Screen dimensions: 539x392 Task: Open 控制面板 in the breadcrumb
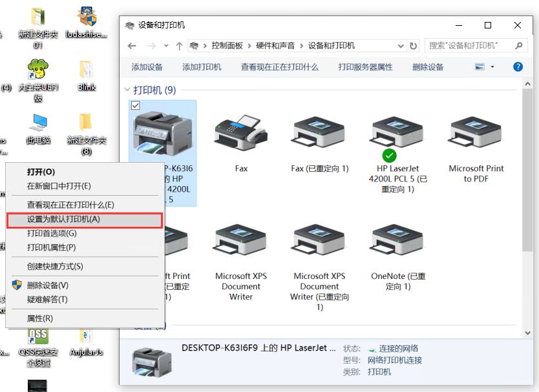click(227, 46)
